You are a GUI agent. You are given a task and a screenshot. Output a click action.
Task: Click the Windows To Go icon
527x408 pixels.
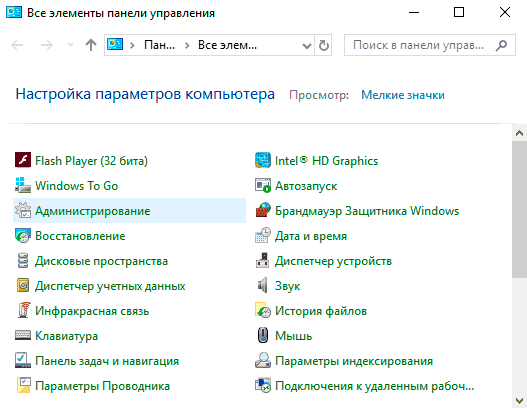[23, 185]
